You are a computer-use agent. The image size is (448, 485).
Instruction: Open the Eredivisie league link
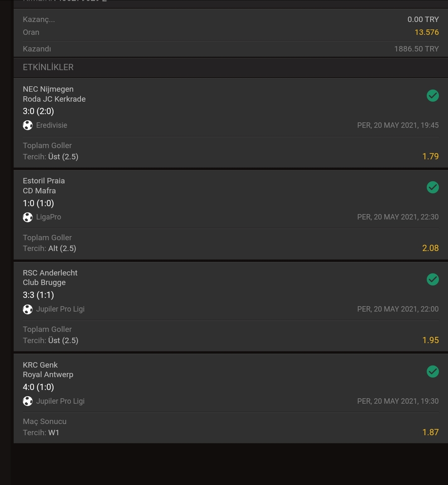(51, 125)
